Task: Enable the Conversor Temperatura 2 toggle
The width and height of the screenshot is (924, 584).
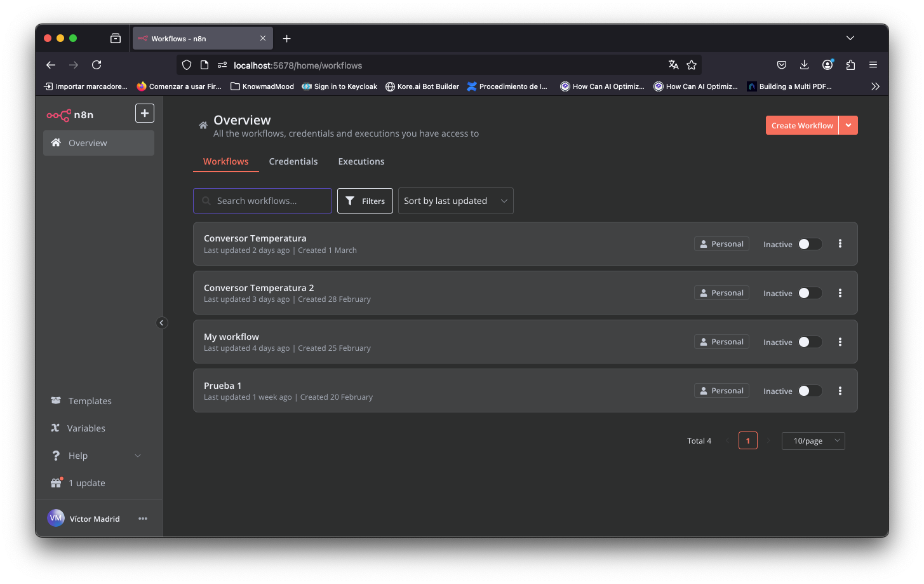Action: [810, 293]
